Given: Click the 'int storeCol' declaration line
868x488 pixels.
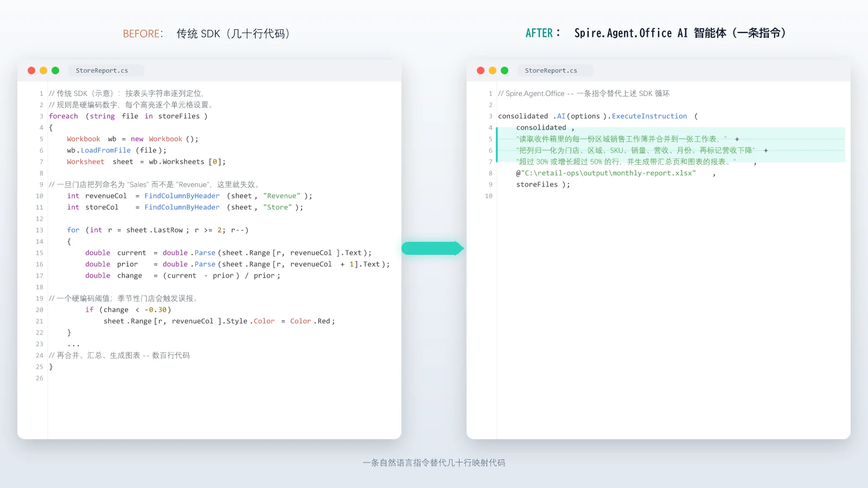Looking at the screenshot, I should [x=185, y=207].
